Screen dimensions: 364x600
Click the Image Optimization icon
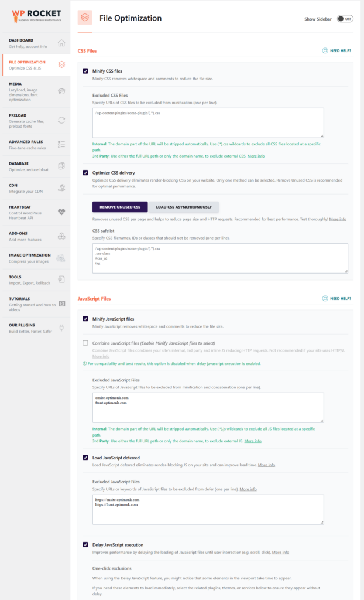click(x=60, y=257)
